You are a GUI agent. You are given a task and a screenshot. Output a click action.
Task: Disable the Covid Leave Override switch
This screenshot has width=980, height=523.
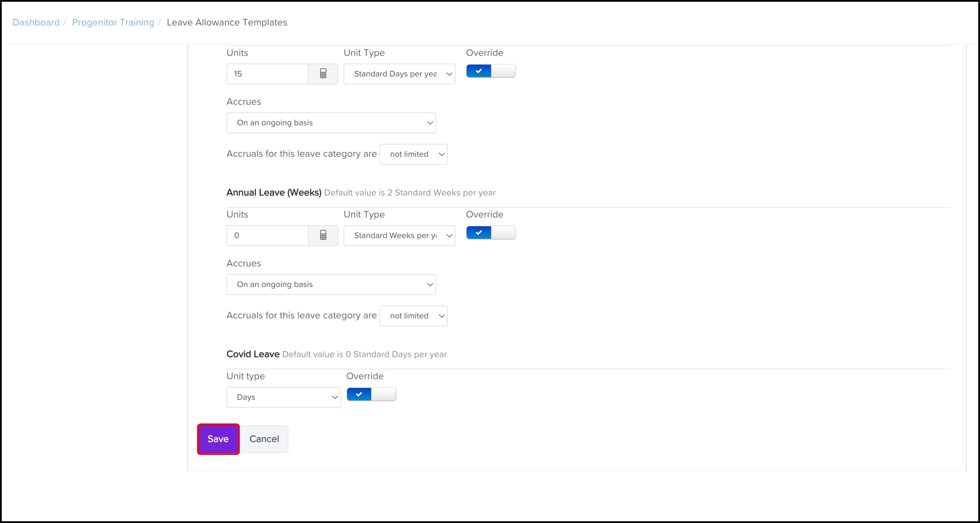(371, 394)
